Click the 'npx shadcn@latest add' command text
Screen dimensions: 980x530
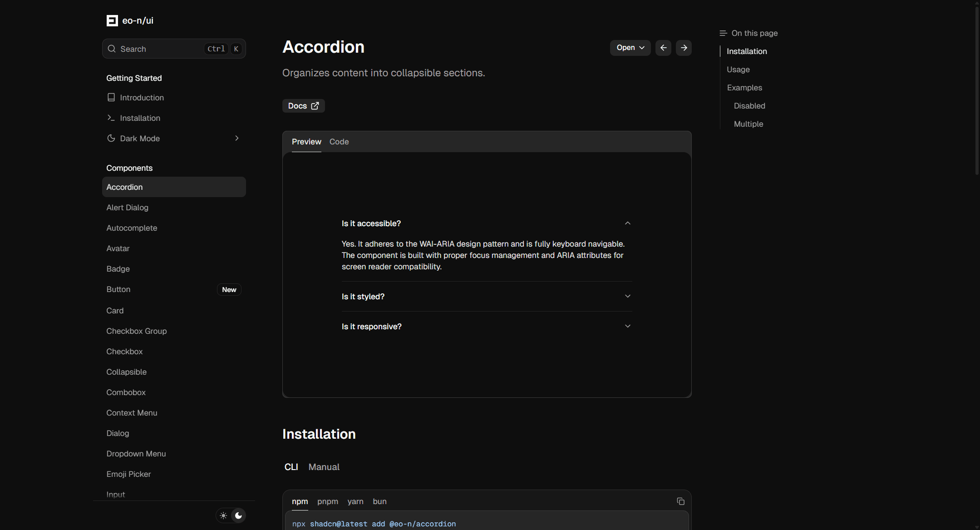pos(374,524)
